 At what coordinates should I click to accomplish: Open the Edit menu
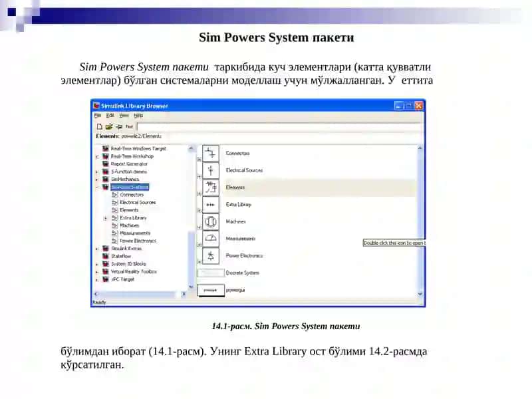click(110, 116)
